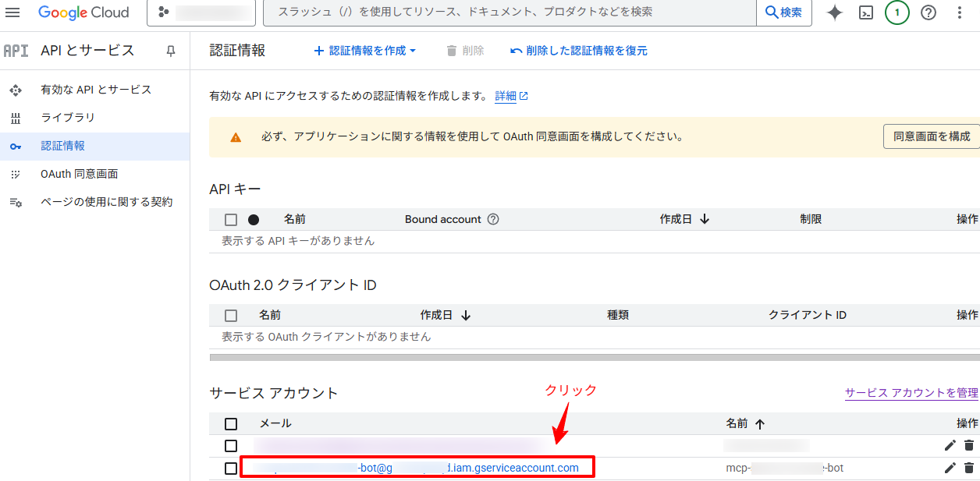Click 同意画面を構成 button

point(932,136)
